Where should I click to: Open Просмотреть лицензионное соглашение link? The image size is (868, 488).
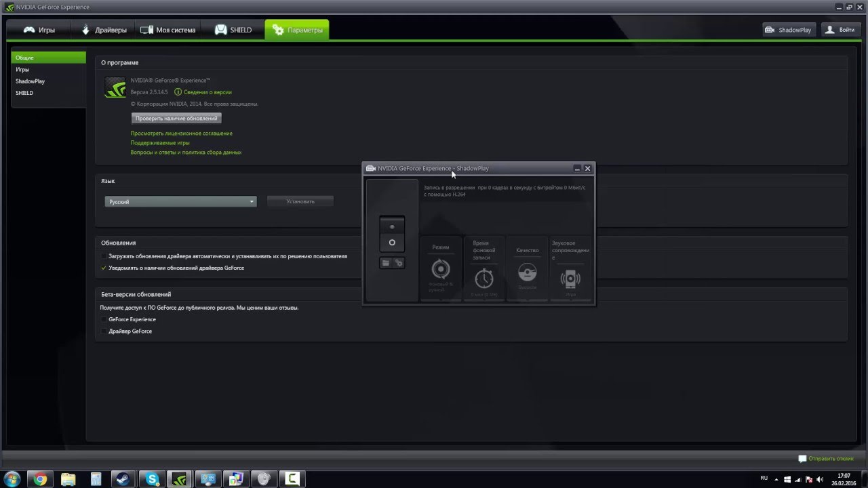(181, 134)
